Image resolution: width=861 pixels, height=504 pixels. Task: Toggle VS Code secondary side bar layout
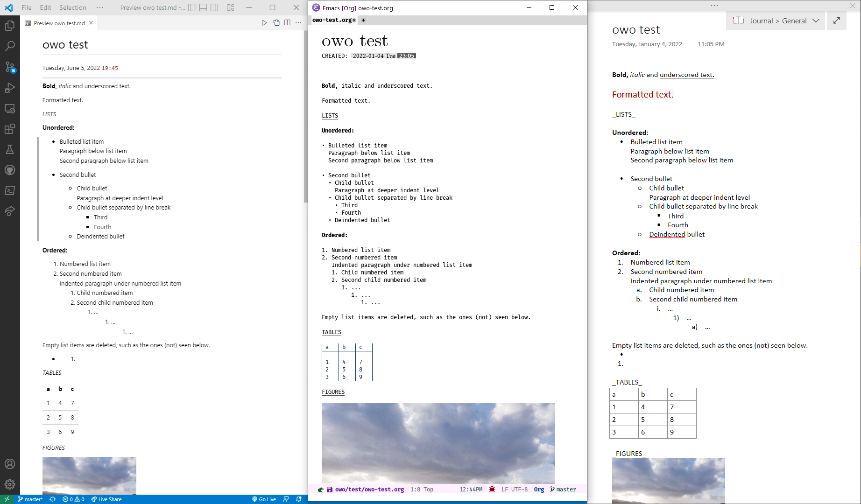point(214,7)
